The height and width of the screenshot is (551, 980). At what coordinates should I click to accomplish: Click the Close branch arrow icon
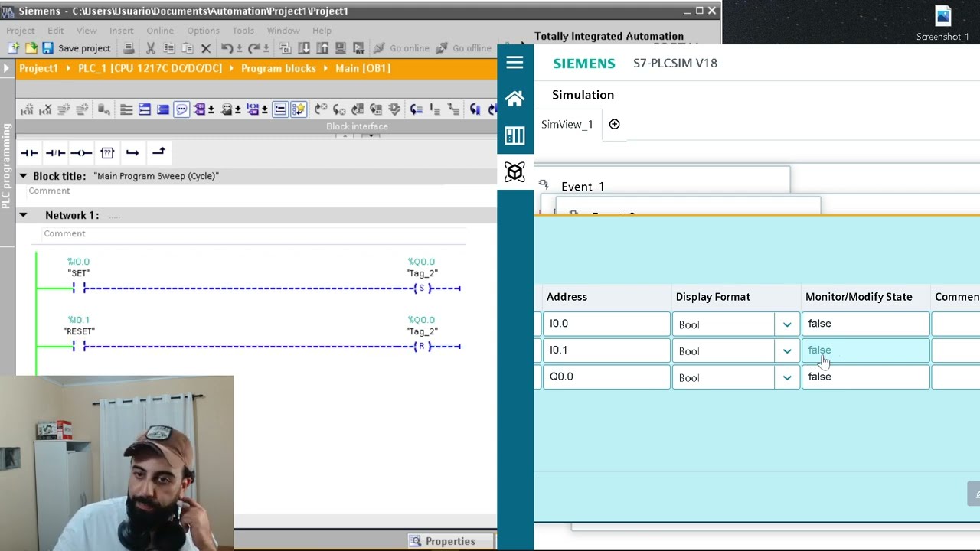point(158,152)
